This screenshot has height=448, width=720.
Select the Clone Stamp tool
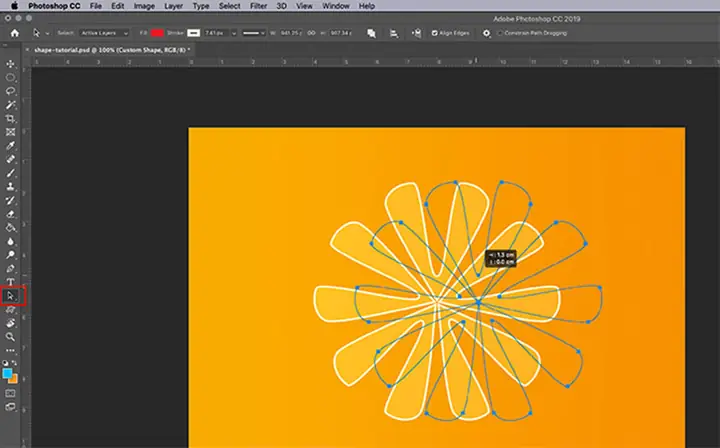[10, 187]
